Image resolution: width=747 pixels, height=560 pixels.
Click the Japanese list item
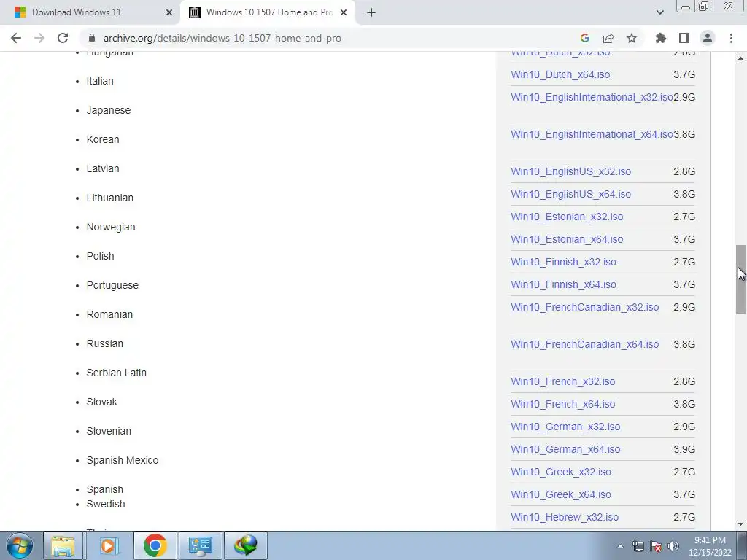(x=109, y=110)
